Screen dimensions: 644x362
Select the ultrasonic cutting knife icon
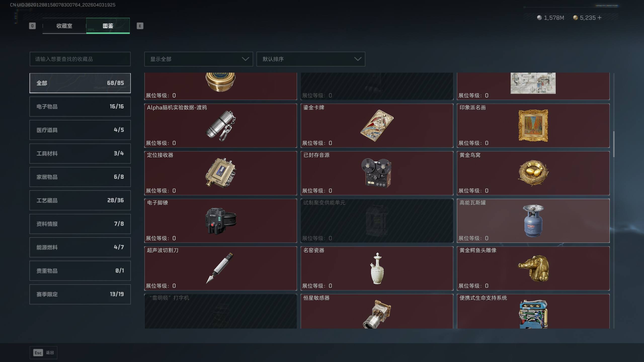(220, 268)
